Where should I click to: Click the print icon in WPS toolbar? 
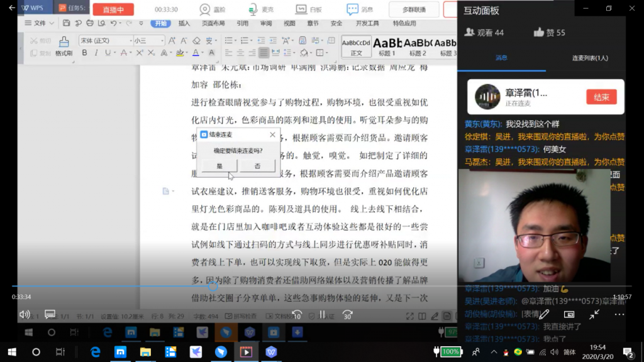point(89,23)
